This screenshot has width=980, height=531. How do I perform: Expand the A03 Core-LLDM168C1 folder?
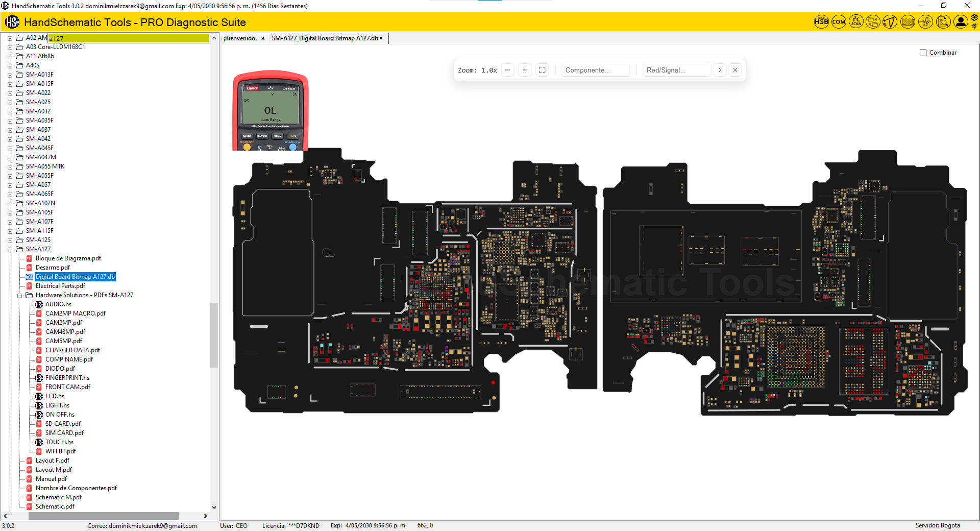[x=10, y=47]
